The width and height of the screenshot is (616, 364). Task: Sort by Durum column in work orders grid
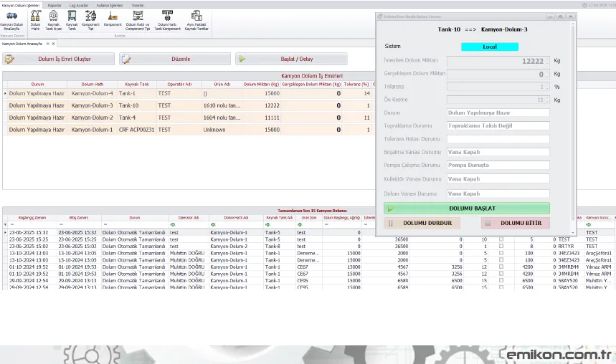point(37,85)
